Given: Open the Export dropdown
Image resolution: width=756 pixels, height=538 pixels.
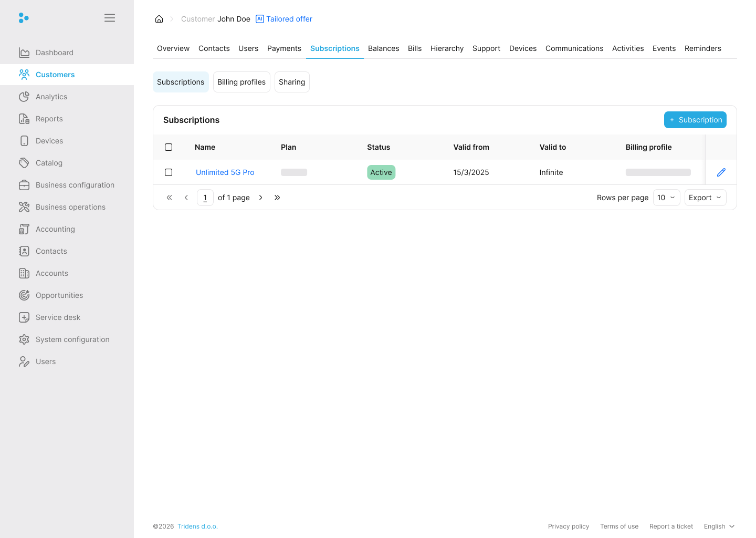Looking at the screenshot, I should pyautogui.click(x=705, y=197).
